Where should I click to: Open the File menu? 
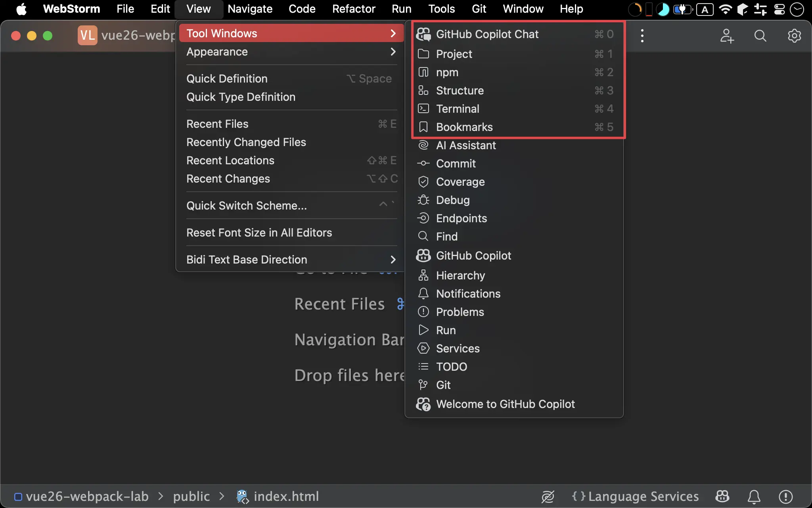point(125,9)
